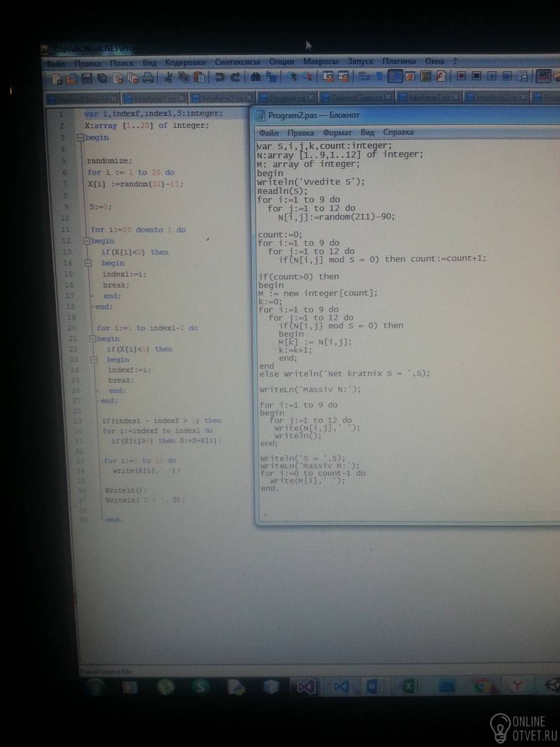Image resolution: width=560 pixels, height=747 pixels.
Task: Open blue Visual Studio Code taskbar icon
Action: tap(341, 687)
